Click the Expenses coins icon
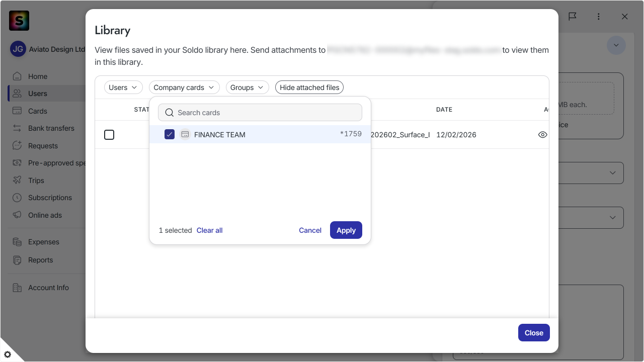The height and width of the screenshot is (362, 644). coord(17,242)
